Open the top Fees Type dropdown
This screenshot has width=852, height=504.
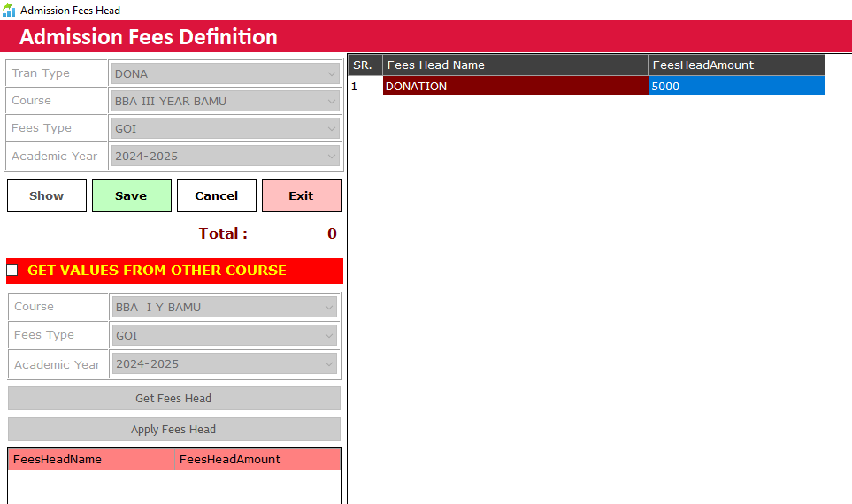(225, 128)
